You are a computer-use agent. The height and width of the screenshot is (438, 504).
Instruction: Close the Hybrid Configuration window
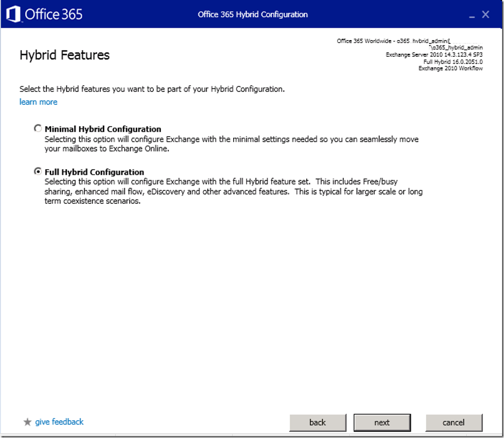point(485,14)
